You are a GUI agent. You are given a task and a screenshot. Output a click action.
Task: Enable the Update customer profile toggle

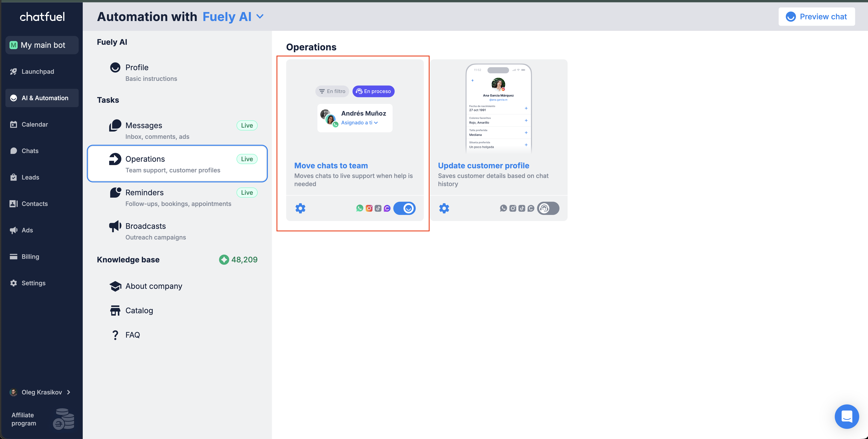click(548, 208)
